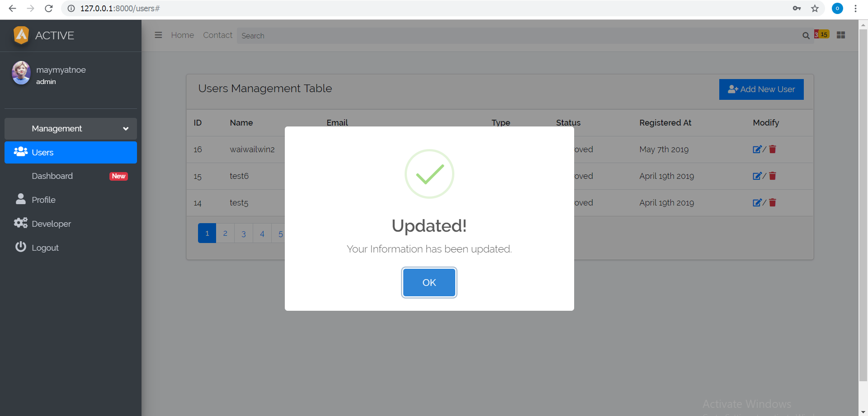
Task: Expand the Management sidebar menu
Action: coord(71,129)
